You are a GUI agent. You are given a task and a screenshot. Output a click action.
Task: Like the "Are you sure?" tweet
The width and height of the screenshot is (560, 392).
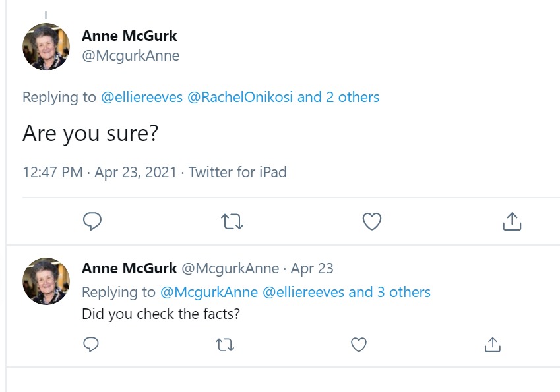[x=372, y=222]
